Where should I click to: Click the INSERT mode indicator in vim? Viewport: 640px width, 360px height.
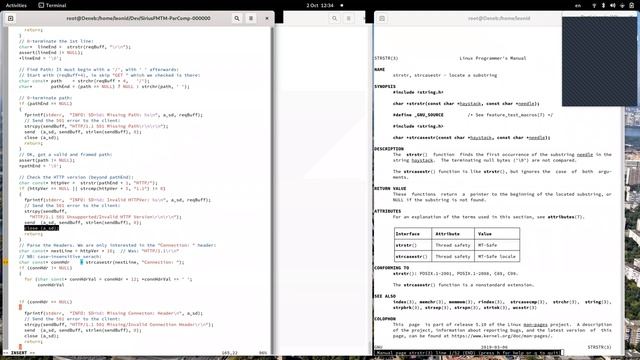[x=20, y=353]
